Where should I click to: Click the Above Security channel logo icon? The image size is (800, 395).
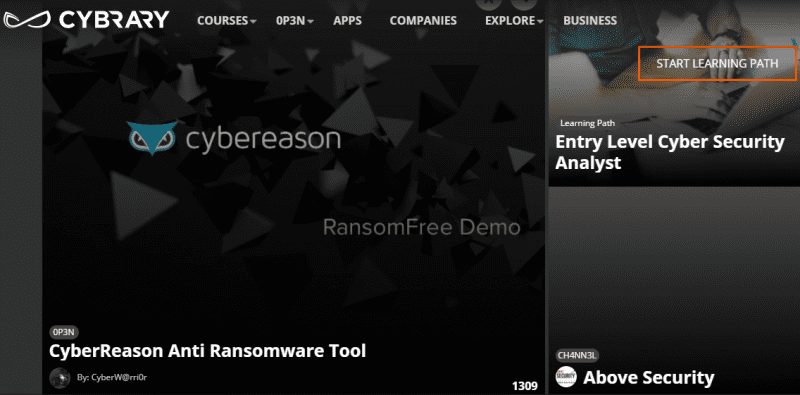pyautogui.click(x=566, y=377)
